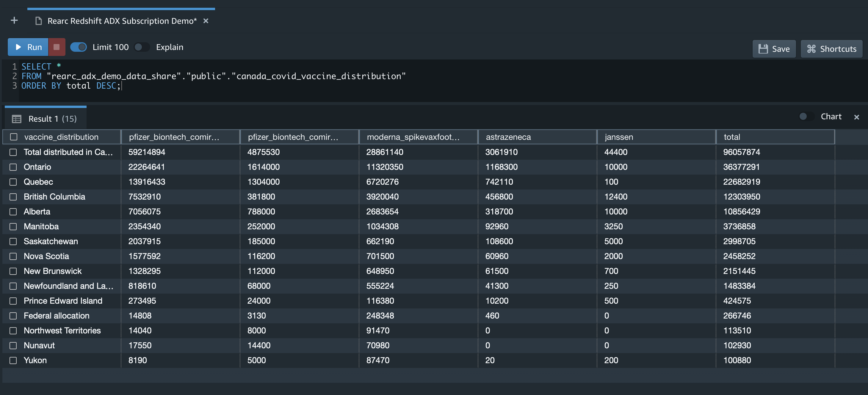Click the Run query play icon
Image resolution: width=868 pixels, height=395 pixels.
18,47
